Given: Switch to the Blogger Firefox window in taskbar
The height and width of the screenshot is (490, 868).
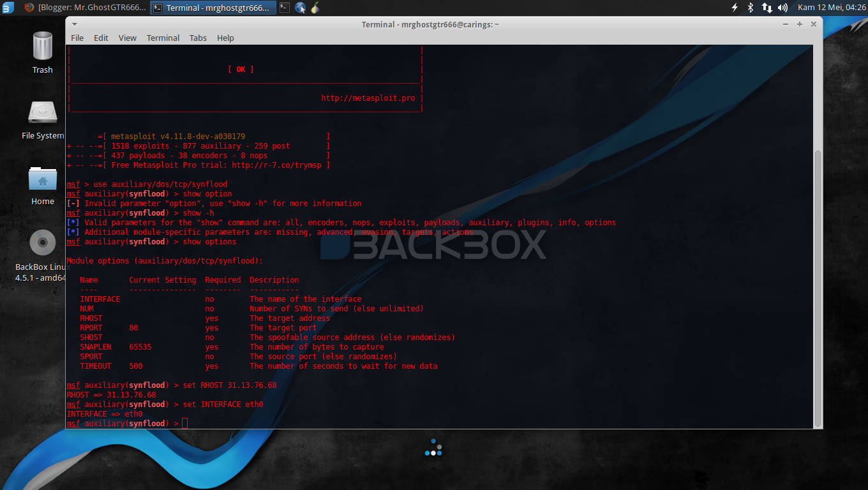Looking at the screenshot, I should point(85,8).
